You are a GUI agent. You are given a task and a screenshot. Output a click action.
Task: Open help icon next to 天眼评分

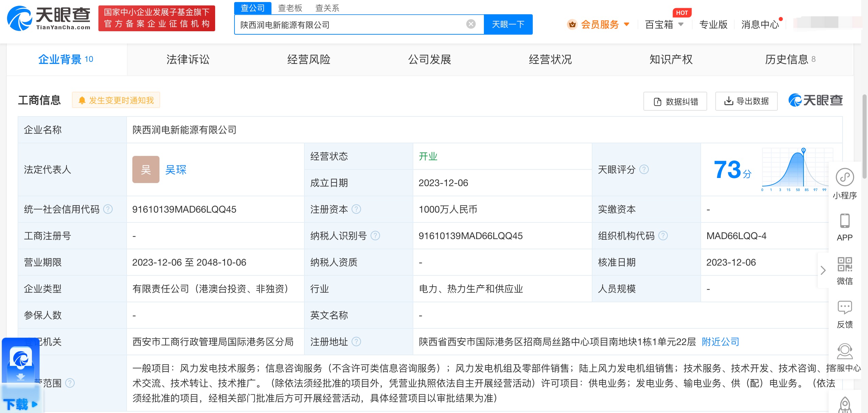[x=644, y=169]
